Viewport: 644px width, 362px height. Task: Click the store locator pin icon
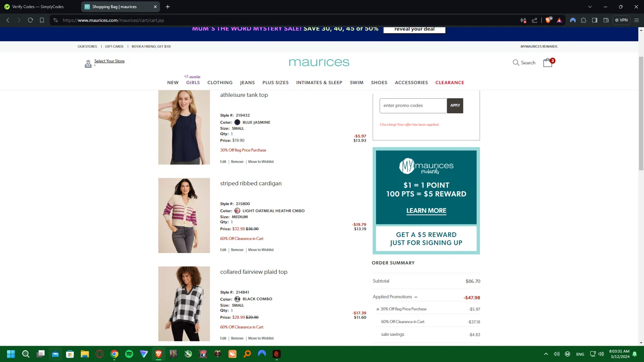pos(88,64)
